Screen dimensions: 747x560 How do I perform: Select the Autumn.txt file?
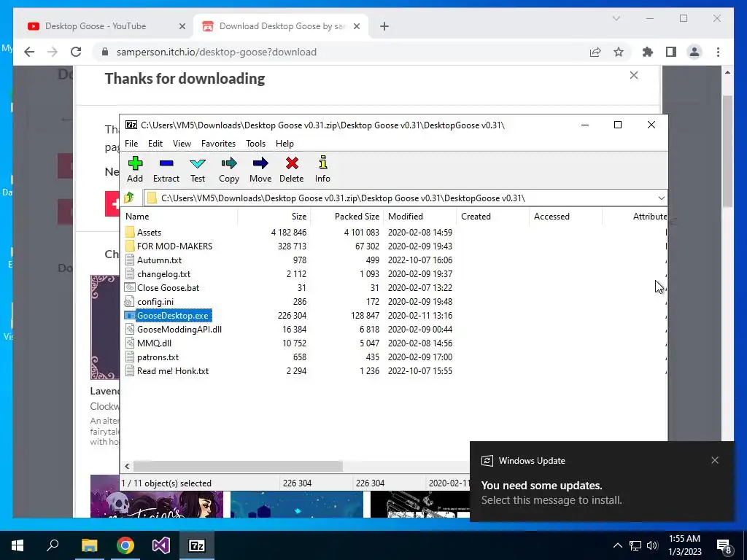point(159,260)
